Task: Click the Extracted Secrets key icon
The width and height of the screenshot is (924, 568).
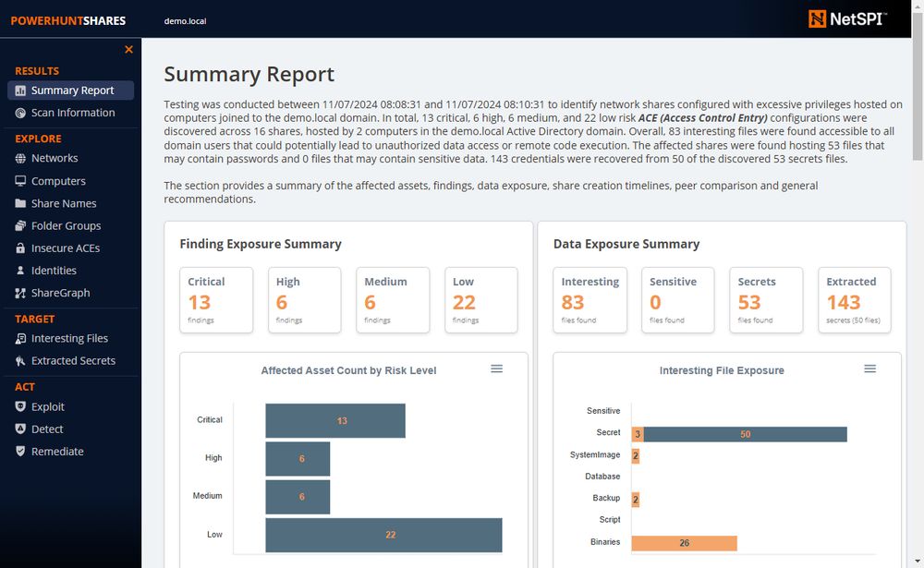Action: point(20,361)
